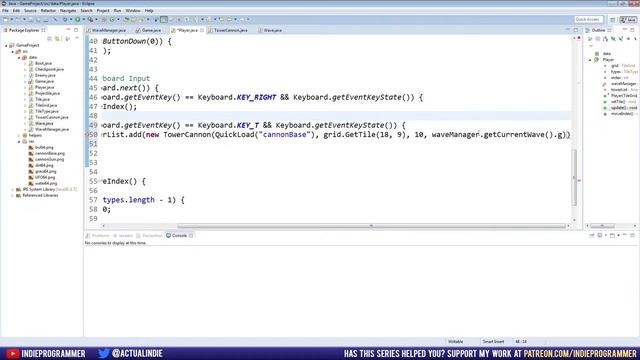The width and height of the screenshot is (640, 360).
Task: Click the Debug bug toolbar icon
Action: coord(64,19)
